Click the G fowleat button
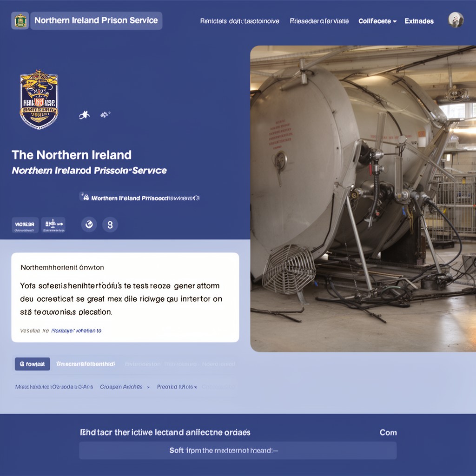Image resolution: width=476 pixels, height=476 pixels. tap(33, 364)
